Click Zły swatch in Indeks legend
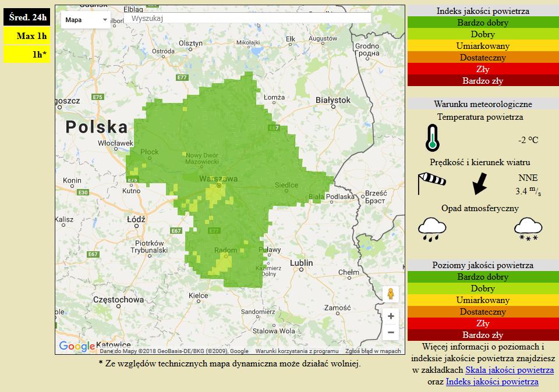 coord(483,69)
